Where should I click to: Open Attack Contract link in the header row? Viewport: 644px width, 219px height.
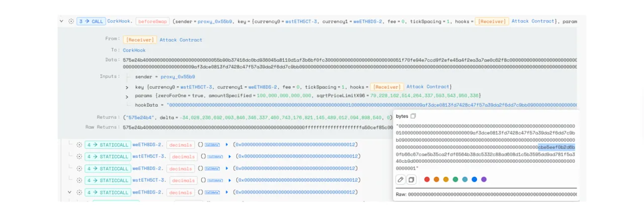[x=533, y=22]
